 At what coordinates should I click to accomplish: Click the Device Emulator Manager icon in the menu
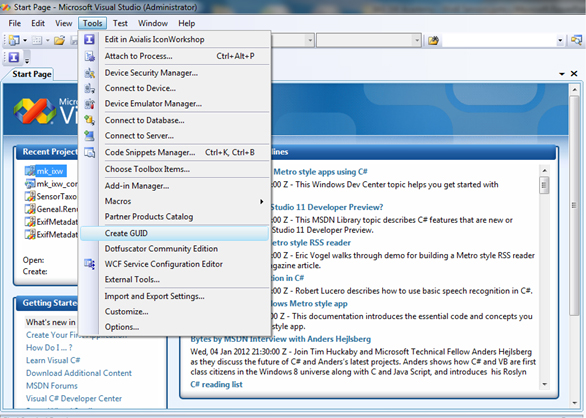[90, 104]
